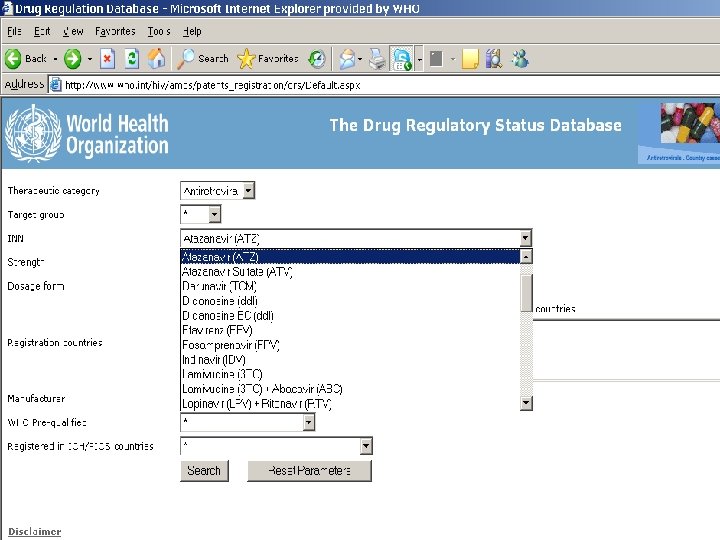
Task: Open the Tools menu
Action: (159, 31)
